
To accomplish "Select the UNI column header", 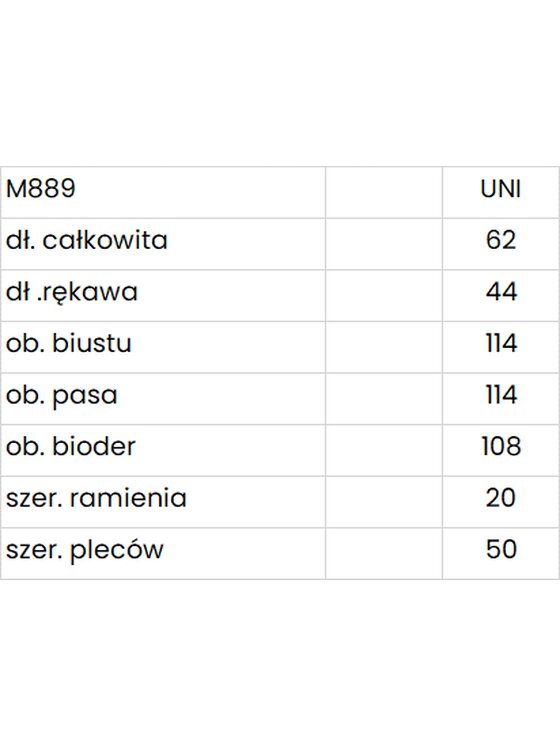I will point(501,193).
